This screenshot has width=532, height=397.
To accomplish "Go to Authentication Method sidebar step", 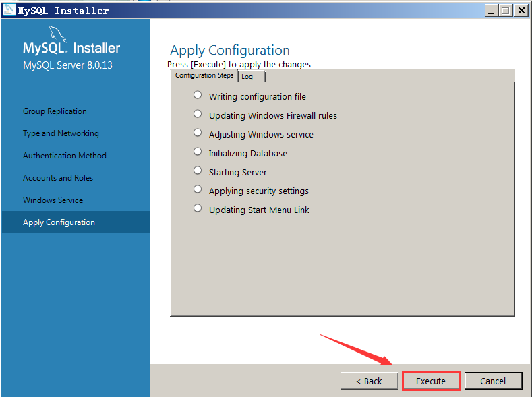I will tap(65, 156).
